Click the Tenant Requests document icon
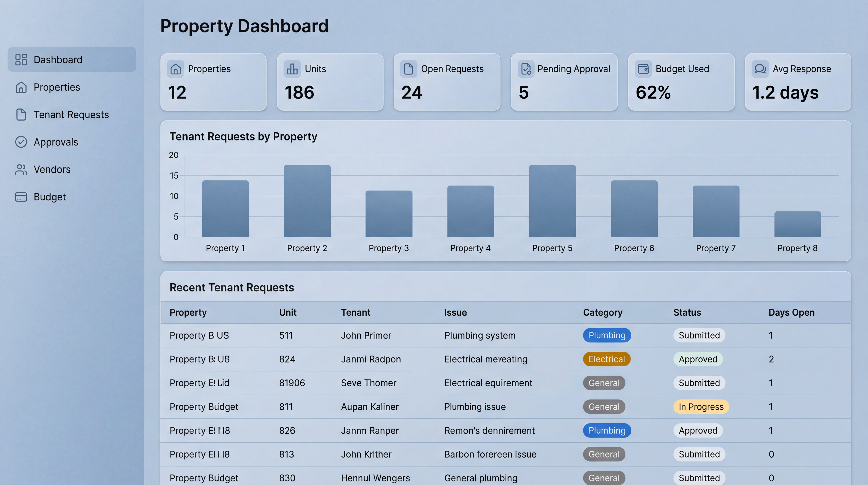Image resolution: width=868 pixels, height=485 pixels. pos(21,115)
